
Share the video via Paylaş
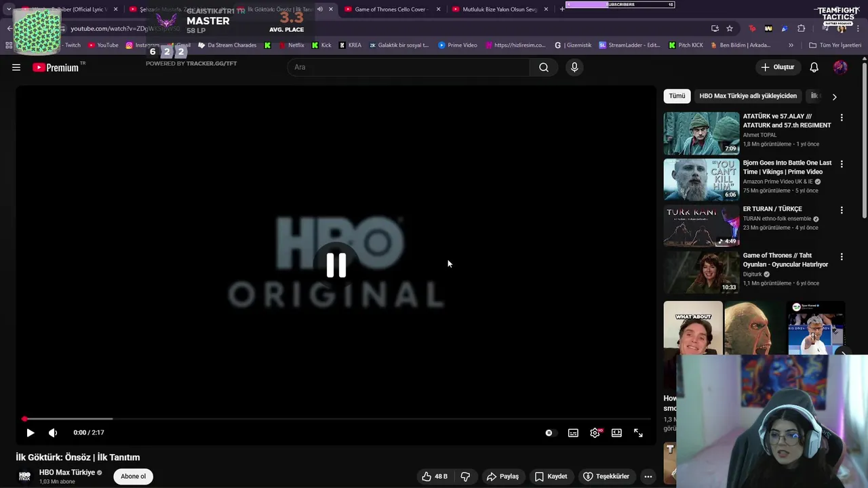click(502, 476)
